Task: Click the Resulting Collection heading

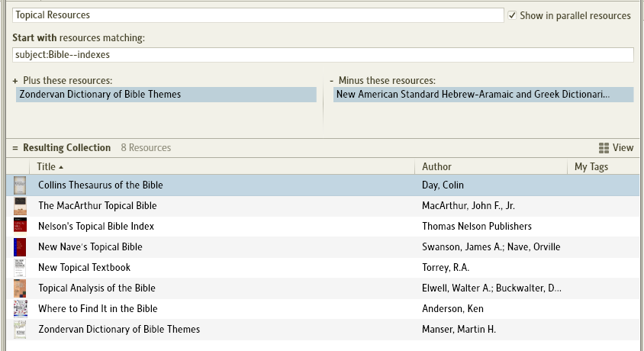Action: tap(67, 148)
